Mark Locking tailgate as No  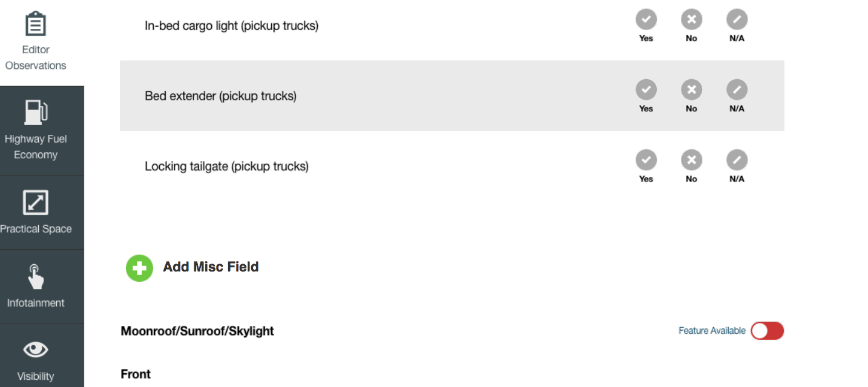(691, 160)
